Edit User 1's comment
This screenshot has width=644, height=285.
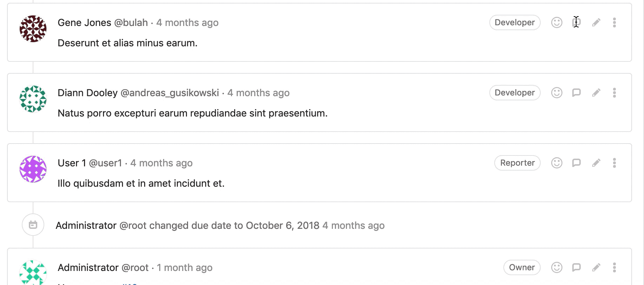click(596, 163)
